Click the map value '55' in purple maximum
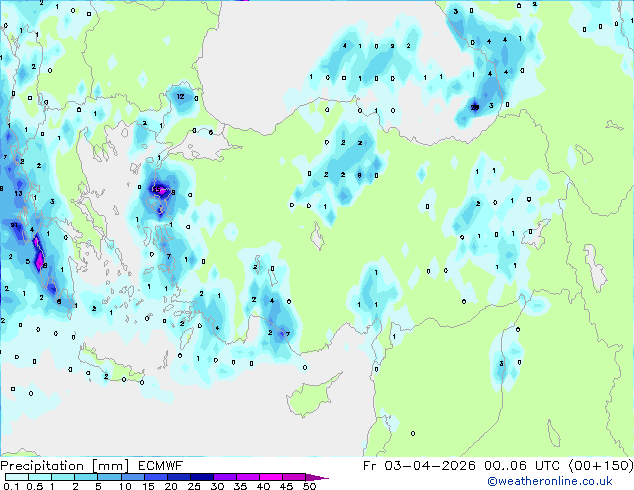 click(x=156, y=189)
